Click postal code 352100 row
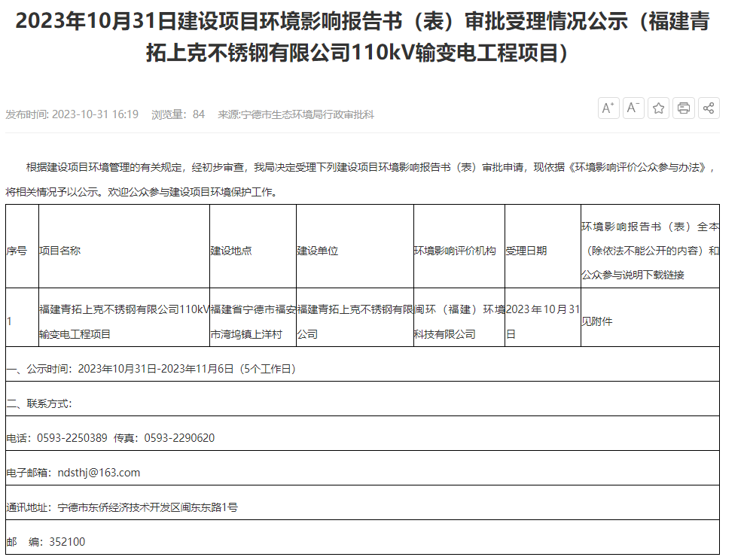 (362, 537)
